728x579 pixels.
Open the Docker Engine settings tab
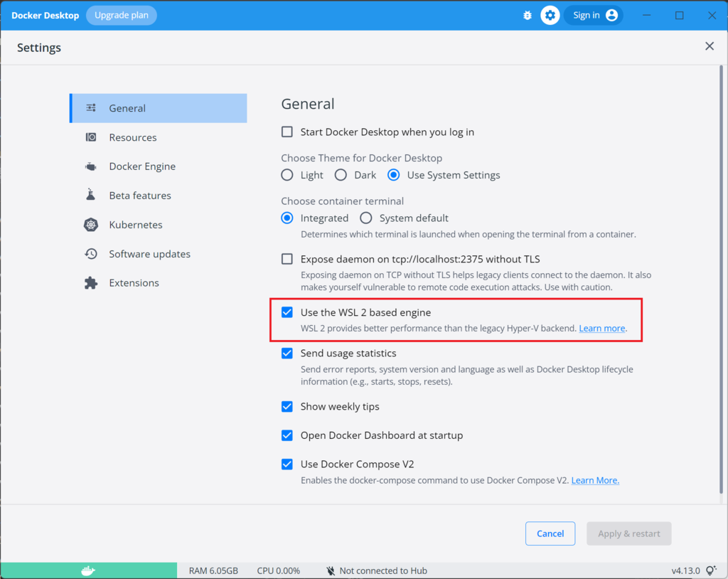(159, 166)
